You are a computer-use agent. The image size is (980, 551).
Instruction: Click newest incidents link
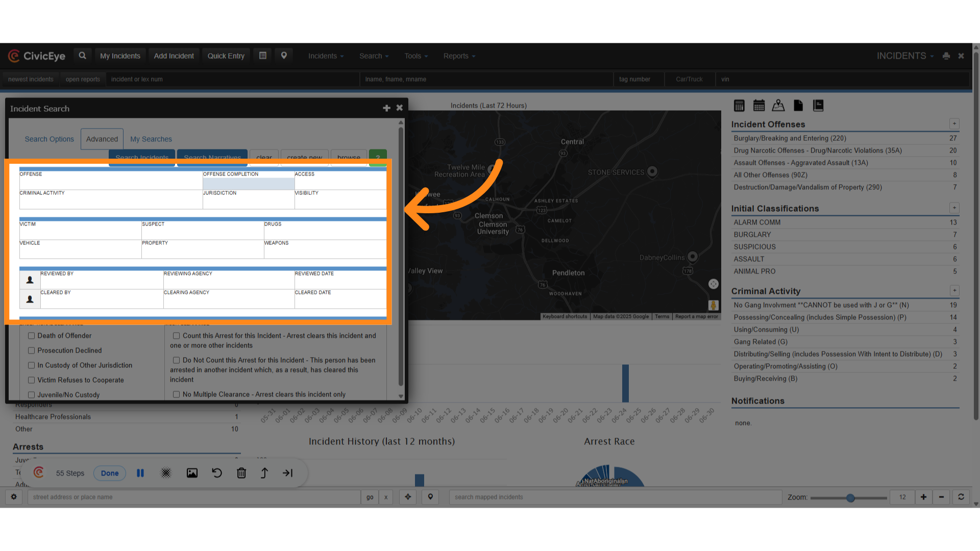31,79
